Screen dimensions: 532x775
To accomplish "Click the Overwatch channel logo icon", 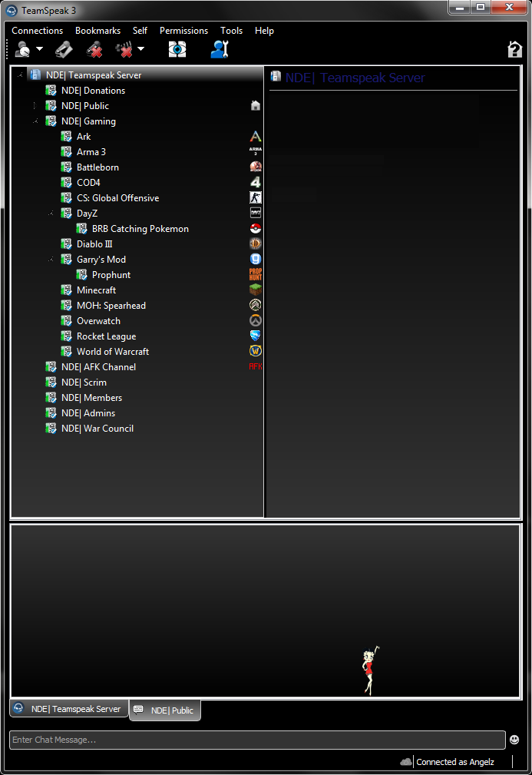I will [x=256, y=320].
